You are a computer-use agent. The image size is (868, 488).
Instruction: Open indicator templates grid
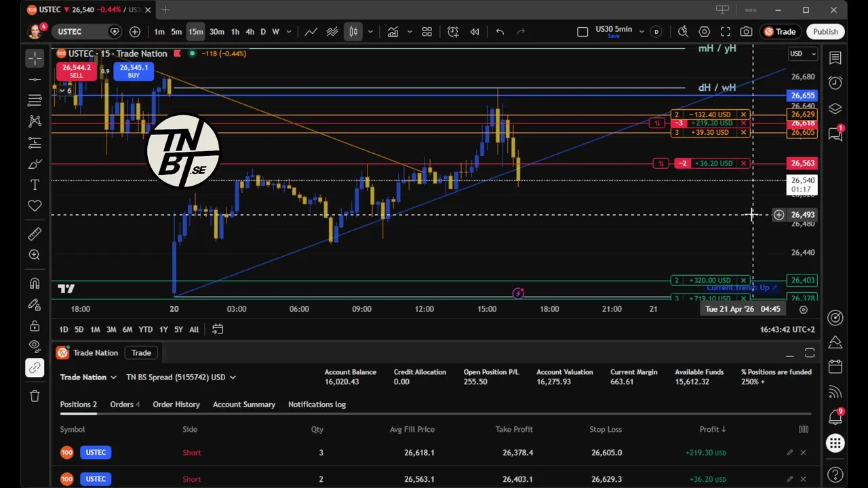(427, 32)
